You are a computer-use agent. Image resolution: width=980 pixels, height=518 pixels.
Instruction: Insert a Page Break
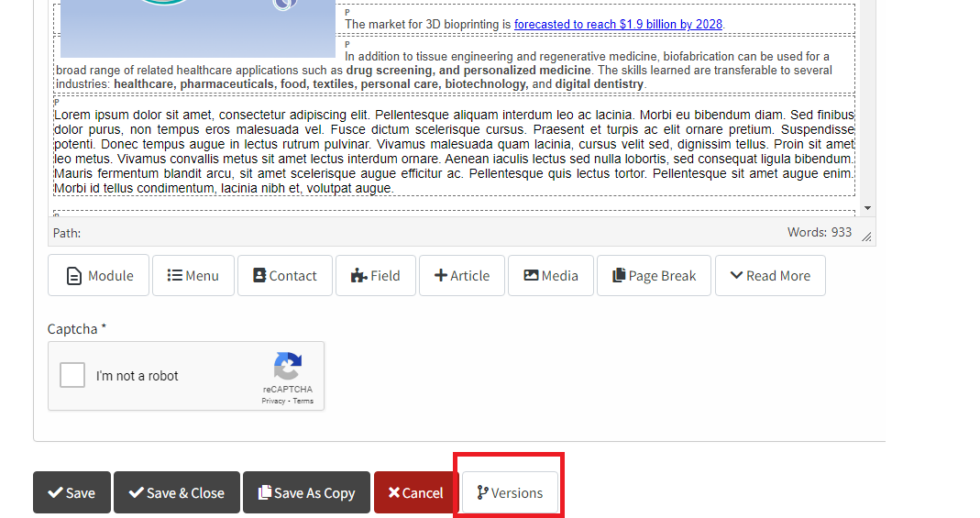(654, 276)
